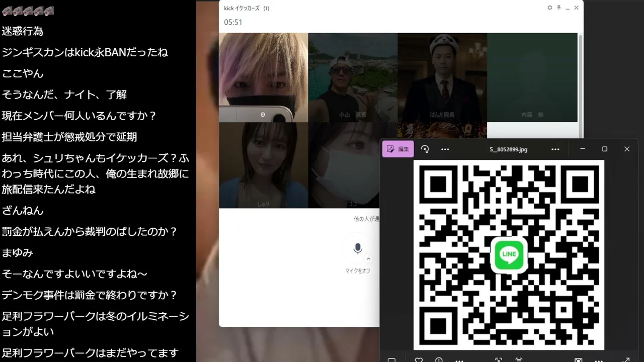Click the LINE logo in the QR code
Image resolution: width=644 pixels, height=362 pixels.
[509, 254]
